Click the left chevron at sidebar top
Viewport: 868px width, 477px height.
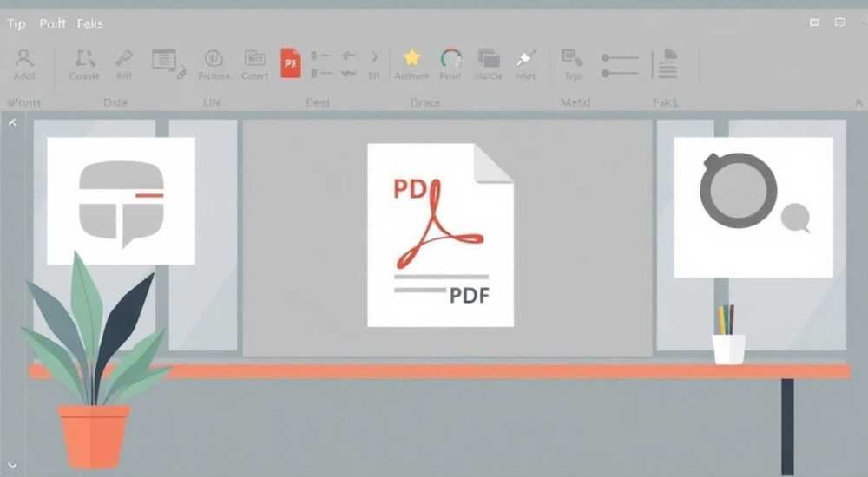[13, 123]
